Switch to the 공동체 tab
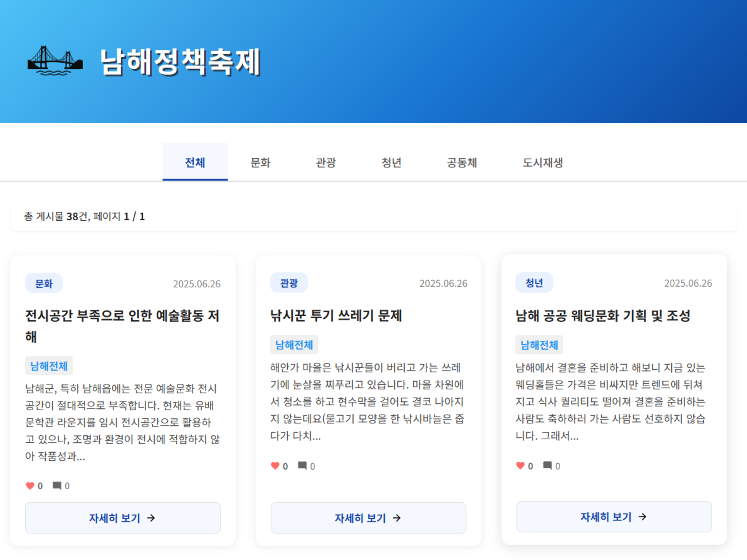The height and width of the screenshot is (560, 747). click(x=462, y=162)
